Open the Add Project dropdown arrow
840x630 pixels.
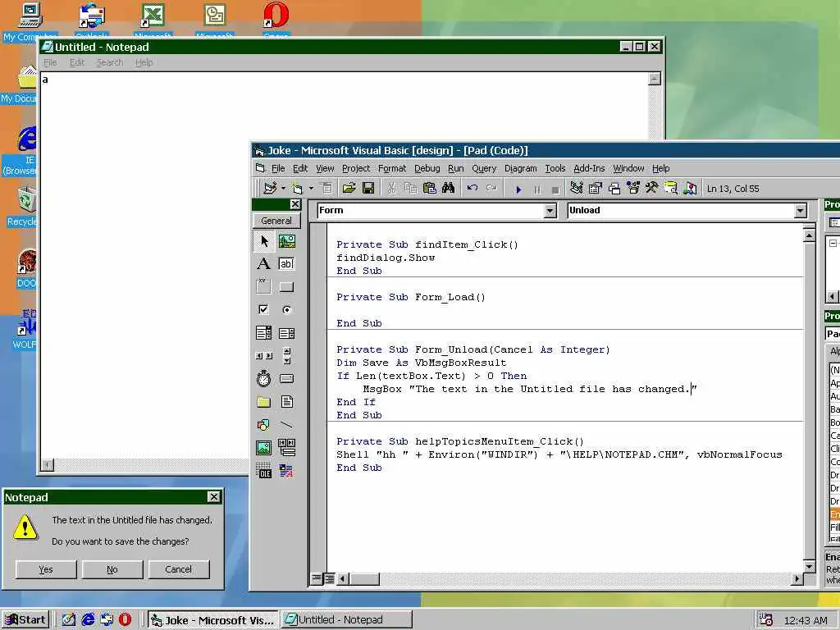(x=283, y=188)
